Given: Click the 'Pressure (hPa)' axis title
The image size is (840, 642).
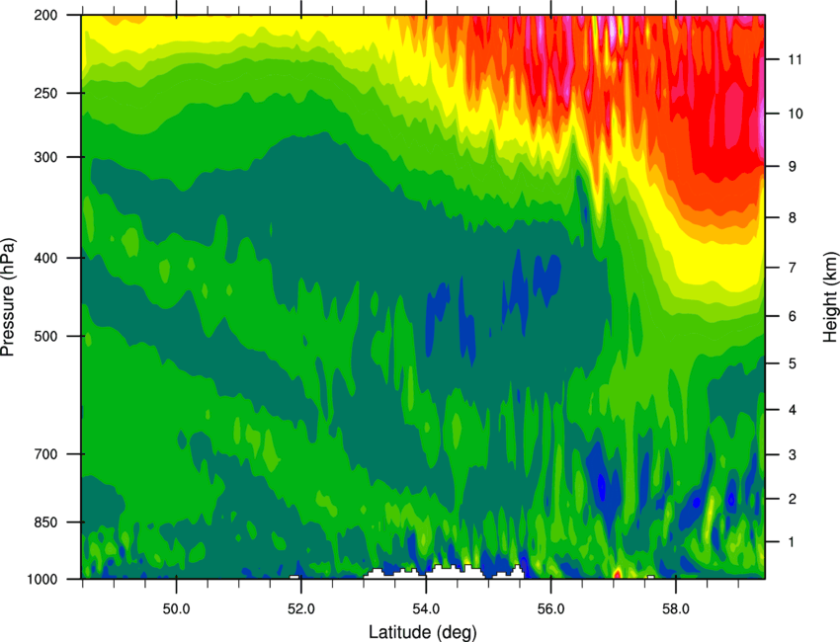Looking at the screenshot, I should (x=8, y=297).
